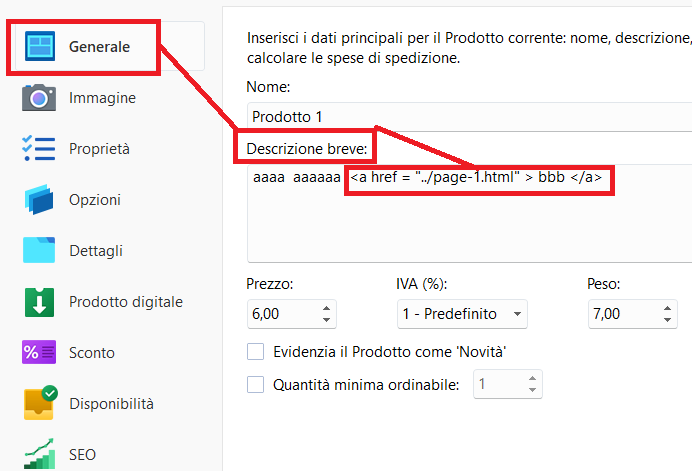Select the Prodotto digitale download icon
The height and width of the screenshot is (471, 692).
click(39, 302)
